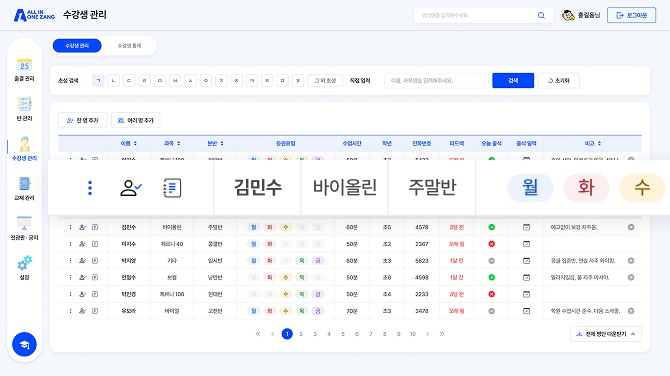Toggle 금 day pill in 2233 row
This screenshot has height=376, width=670.
coord(317,294)
